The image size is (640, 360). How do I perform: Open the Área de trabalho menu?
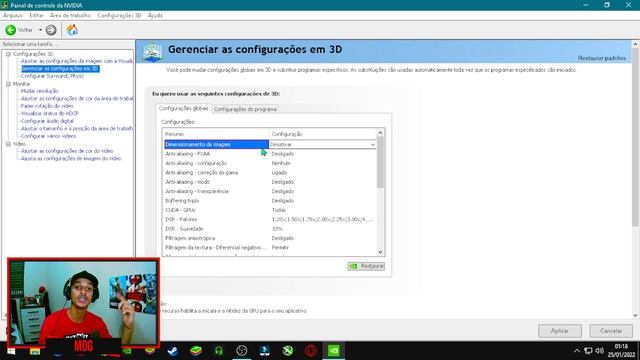[70, 15]
